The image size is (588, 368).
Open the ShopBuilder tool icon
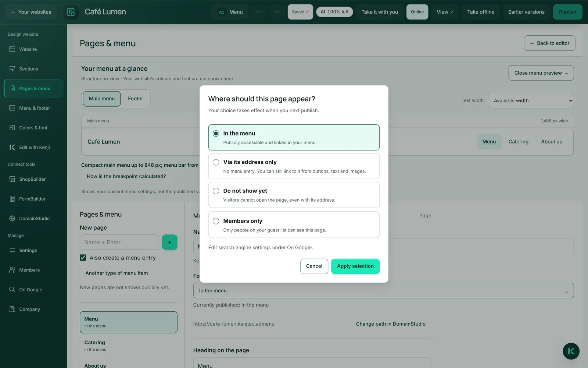click(12, 179)
